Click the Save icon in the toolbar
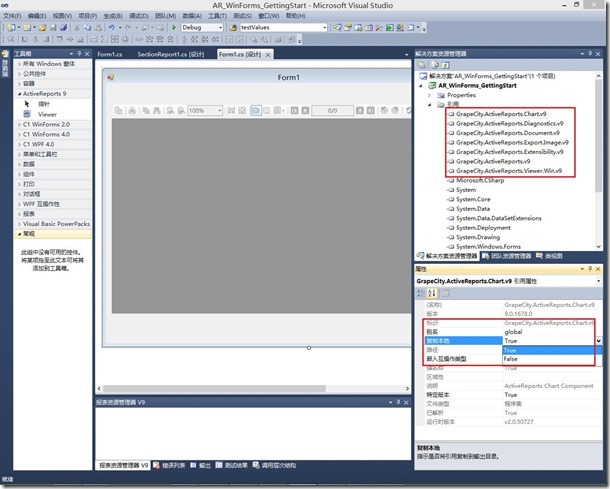 coord(53,28)
